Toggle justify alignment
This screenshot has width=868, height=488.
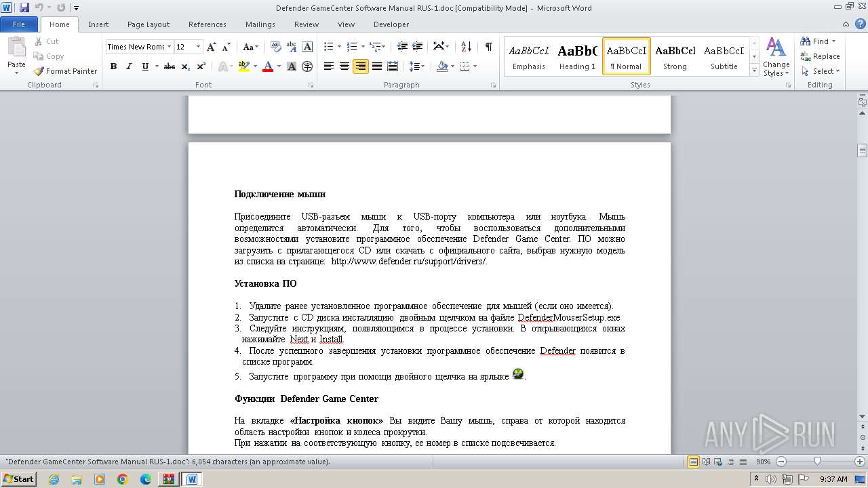click(377, 66)
